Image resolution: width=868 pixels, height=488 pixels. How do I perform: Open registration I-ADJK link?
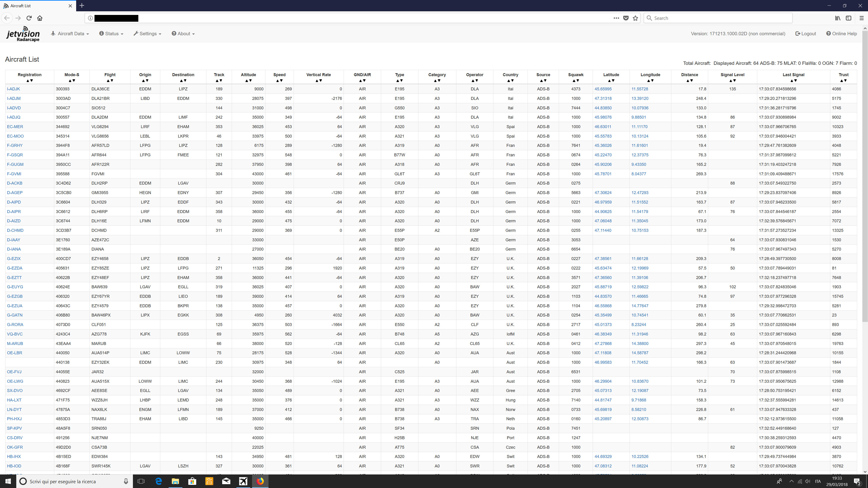(14, 89)
